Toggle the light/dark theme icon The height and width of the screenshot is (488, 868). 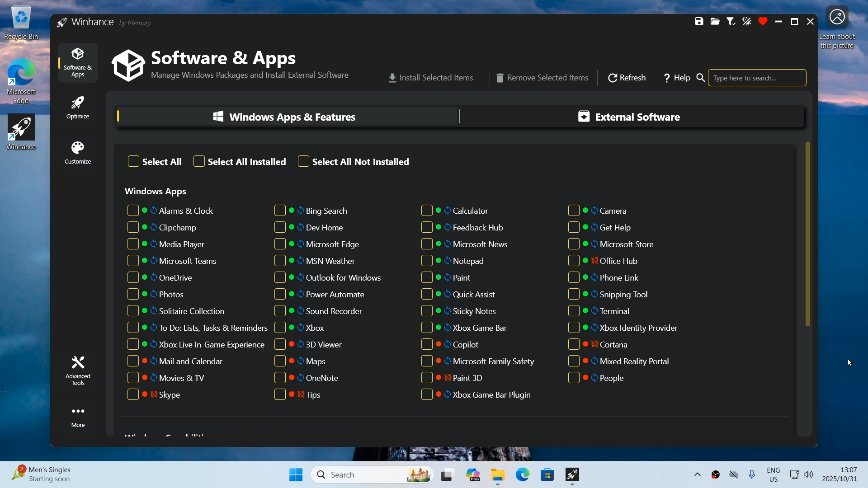[x=746, y=21]
